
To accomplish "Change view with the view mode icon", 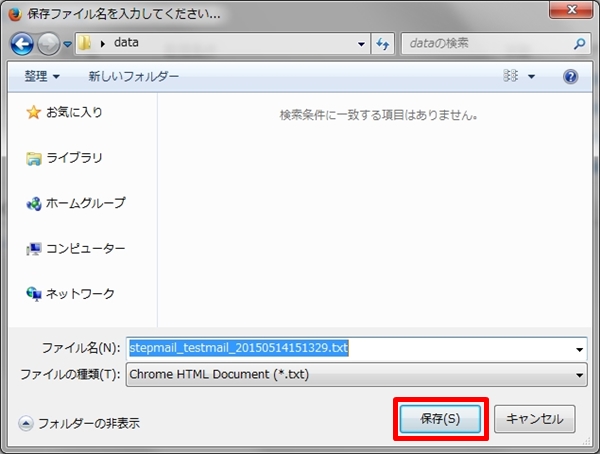I will [510, 76].
